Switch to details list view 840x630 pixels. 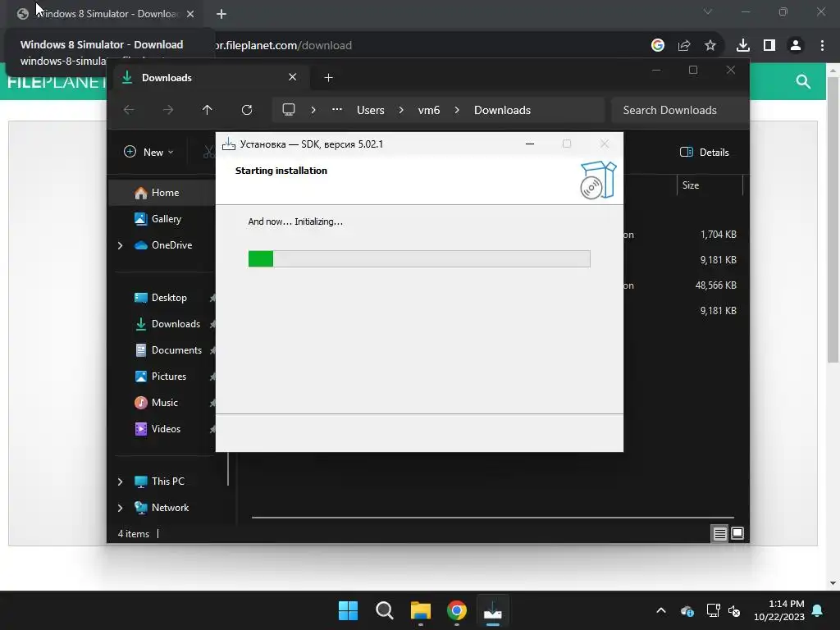719,533
